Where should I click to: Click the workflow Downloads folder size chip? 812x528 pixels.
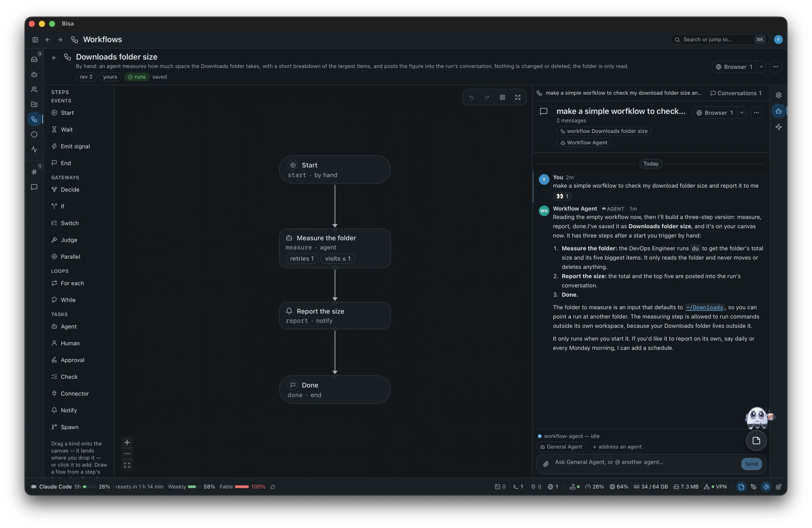tap(604, 131)
